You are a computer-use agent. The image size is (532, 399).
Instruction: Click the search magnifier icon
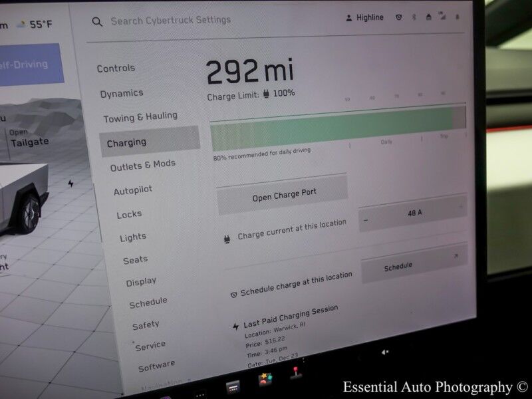click(x=97, y=22)
